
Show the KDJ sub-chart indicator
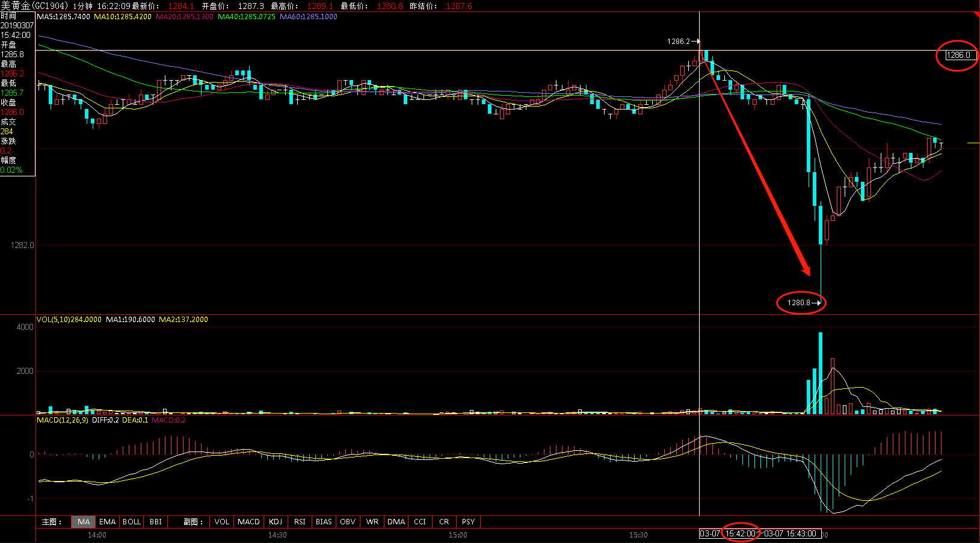pyautogui.click(x=276, y=522)
